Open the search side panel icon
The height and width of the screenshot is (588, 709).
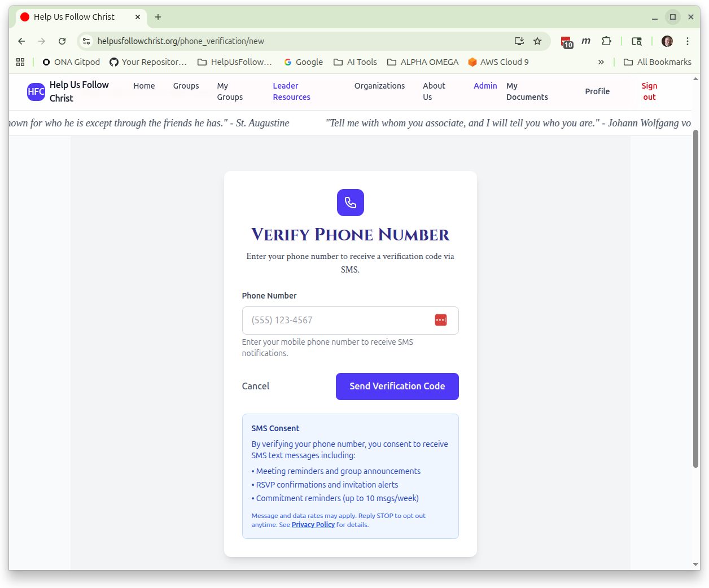tap(636, 41)
